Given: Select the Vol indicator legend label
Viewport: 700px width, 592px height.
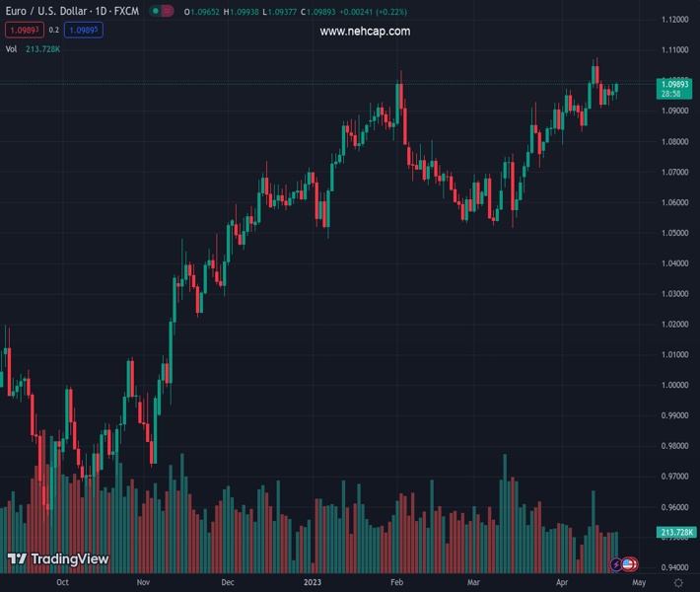Looking at the screenshot, I should (11, 48).
